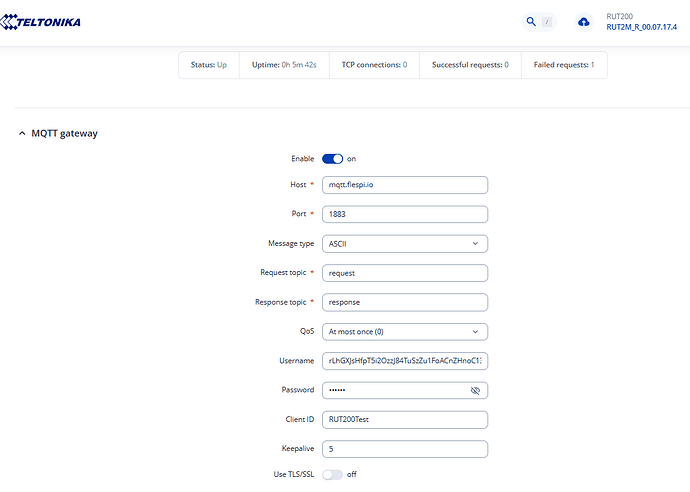The width and height of the screenshot is (690, 492).
Task: Click the Port field showing 1883
Action: (x=404, y=214)
